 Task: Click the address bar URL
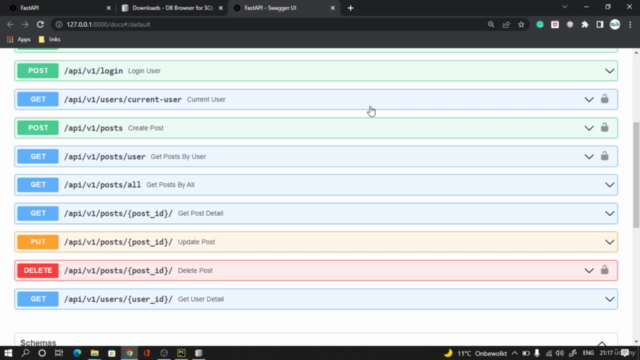[x=109, y=24]
